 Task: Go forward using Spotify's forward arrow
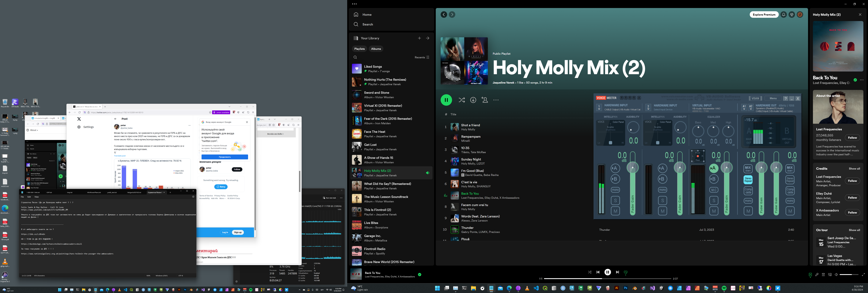click(x=452, y=15)
